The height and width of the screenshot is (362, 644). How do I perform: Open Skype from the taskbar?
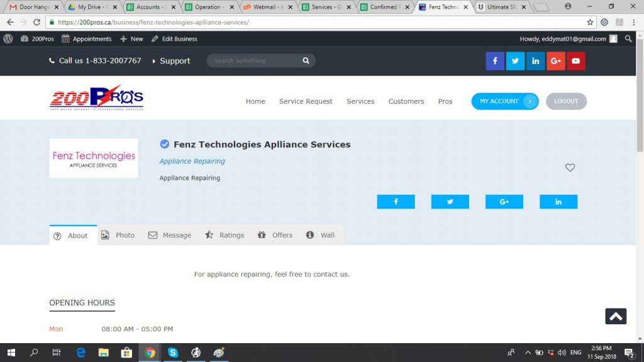[172, 353]
